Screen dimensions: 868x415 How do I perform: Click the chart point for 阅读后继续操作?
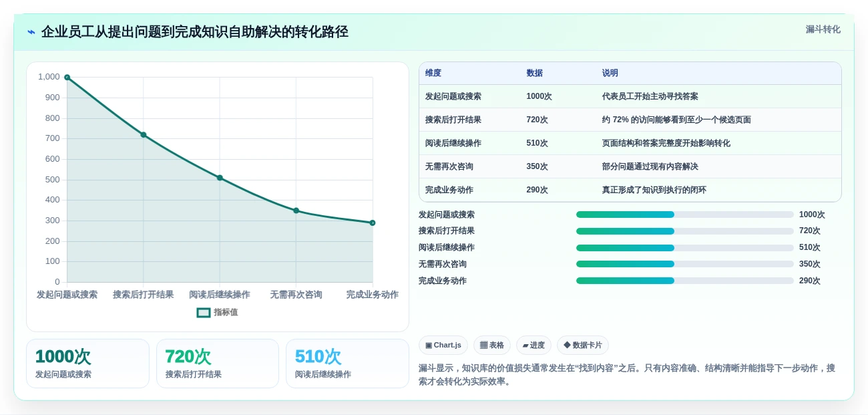(220, 178)
